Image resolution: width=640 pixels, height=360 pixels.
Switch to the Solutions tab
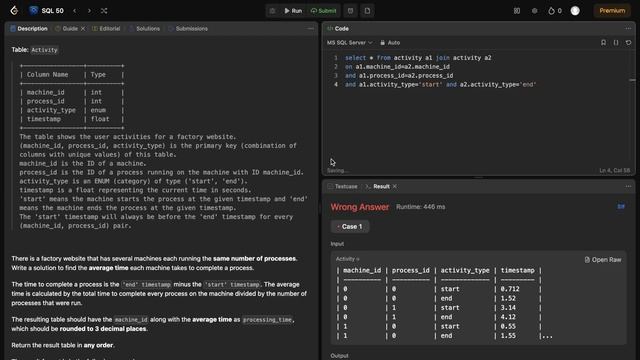pyautogui.click(x=144, y=29)
